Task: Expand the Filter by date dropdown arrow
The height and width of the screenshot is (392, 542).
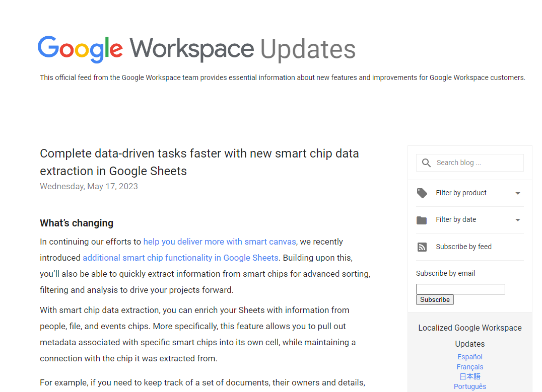Action: click(x=517, y=219)
